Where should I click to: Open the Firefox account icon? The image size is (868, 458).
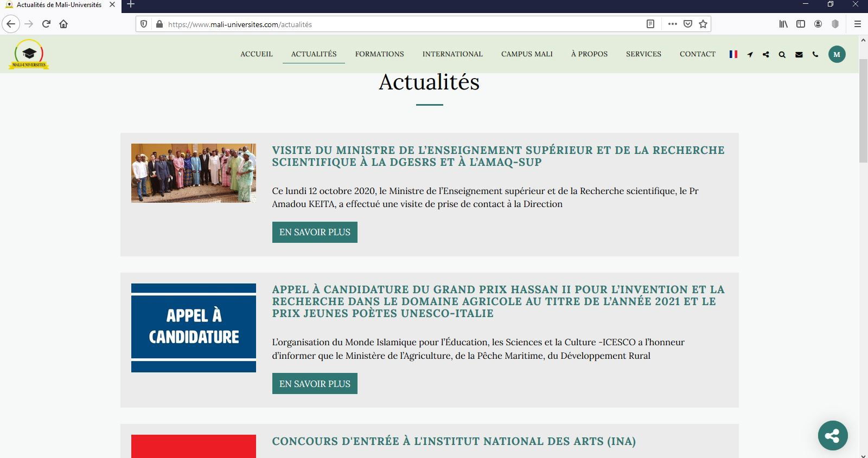click(818, 24)
